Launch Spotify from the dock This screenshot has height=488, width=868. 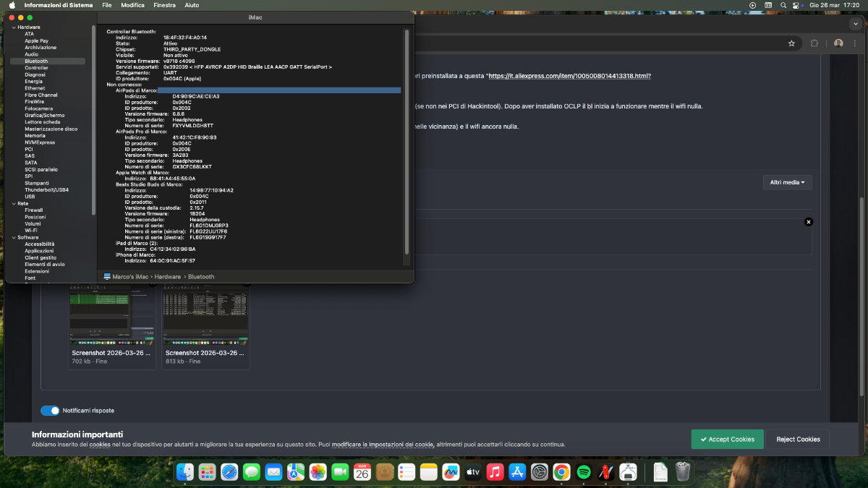click(x=584, y=473)
